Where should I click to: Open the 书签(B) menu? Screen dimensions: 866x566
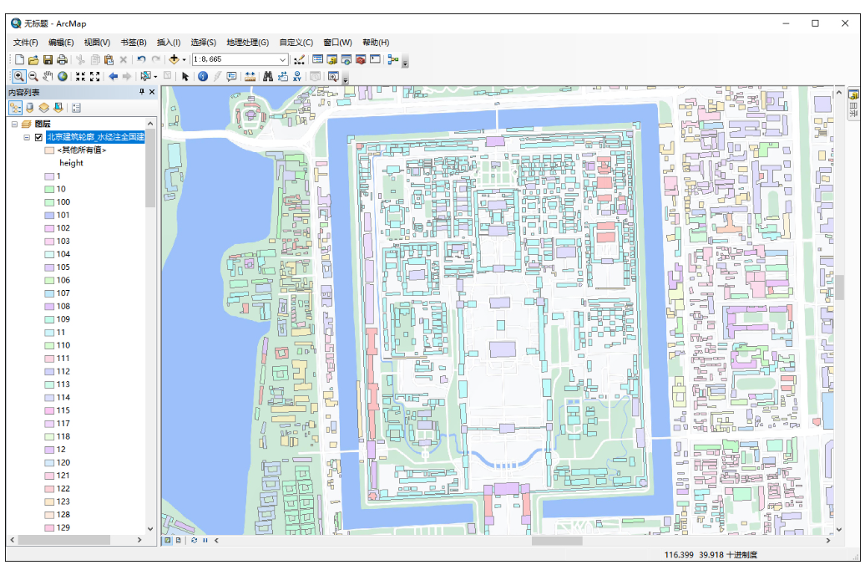point(133,42)
